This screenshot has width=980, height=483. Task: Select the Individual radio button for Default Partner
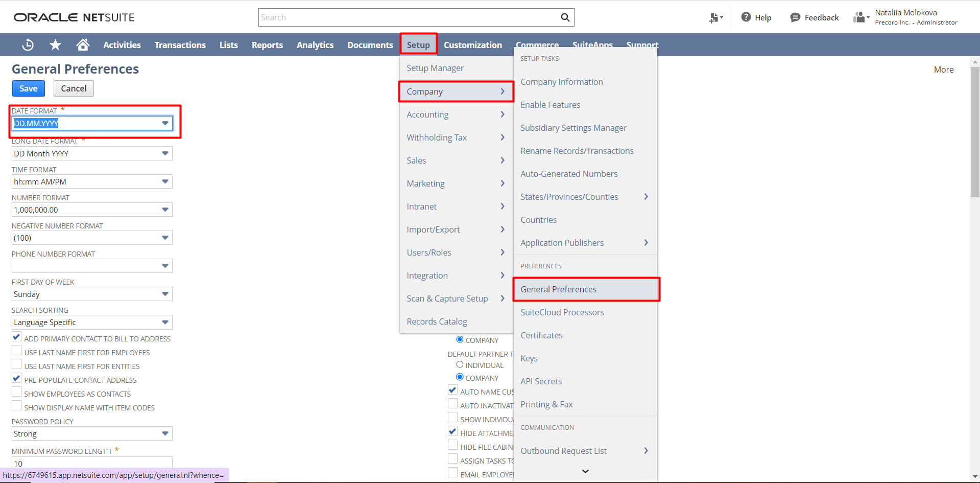459,364
